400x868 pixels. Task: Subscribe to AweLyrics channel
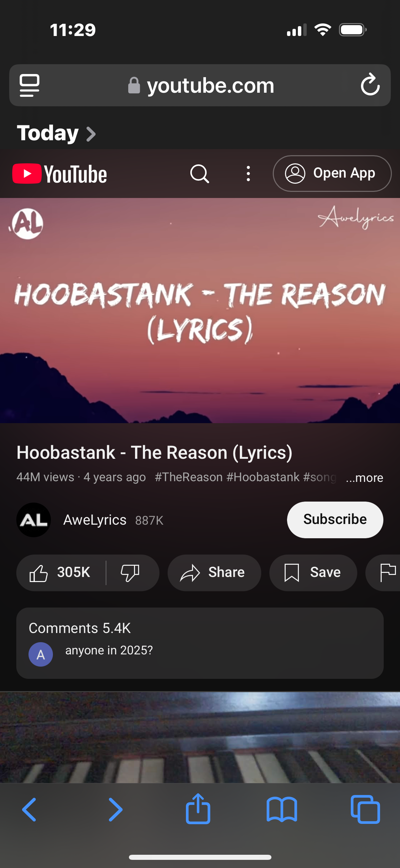point(335,520)
